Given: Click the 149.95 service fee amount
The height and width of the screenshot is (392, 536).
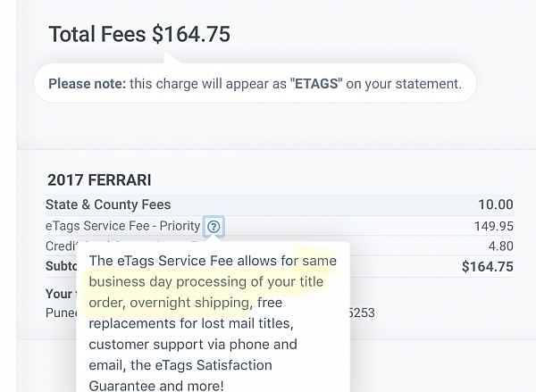Looking at the screenshot, I should pyautogui.click(x=493, y=226).
